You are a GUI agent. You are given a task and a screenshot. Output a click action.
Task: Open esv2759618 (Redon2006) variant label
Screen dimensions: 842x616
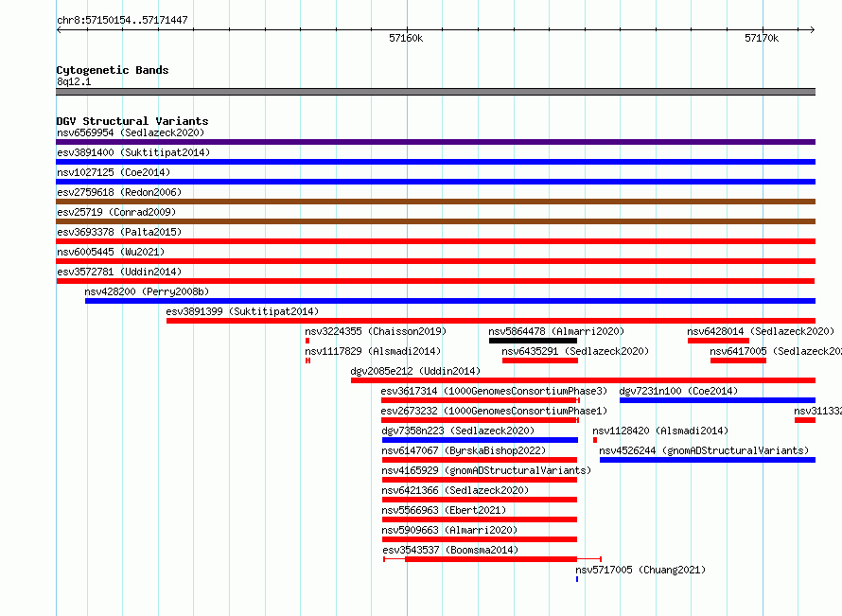pos(119,192)
